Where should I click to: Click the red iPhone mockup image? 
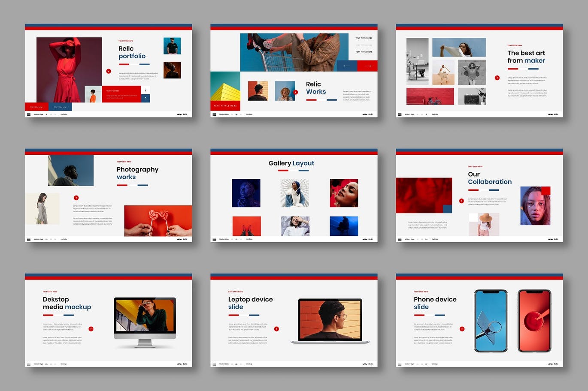click(x=534, y=321)
